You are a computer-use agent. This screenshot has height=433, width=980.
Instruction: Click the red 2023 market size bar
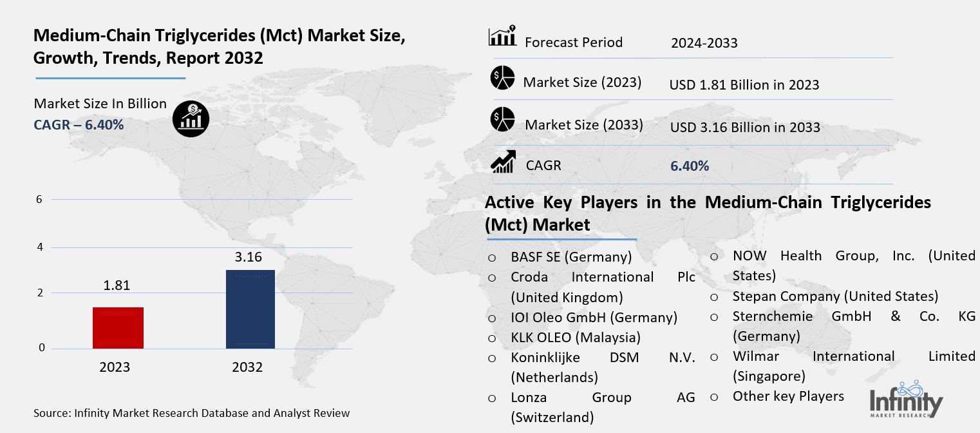(118, 327)
